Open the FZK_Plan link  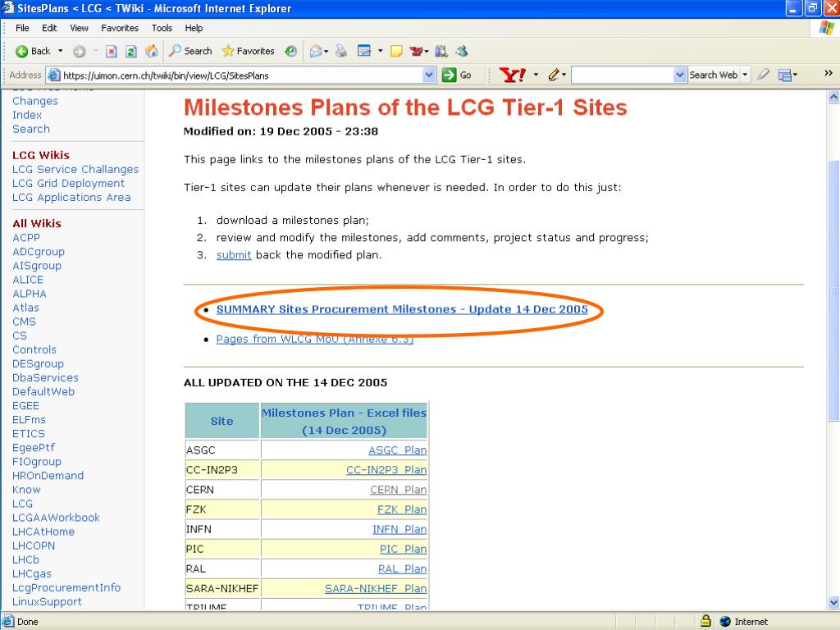click(x=402, y=509)
